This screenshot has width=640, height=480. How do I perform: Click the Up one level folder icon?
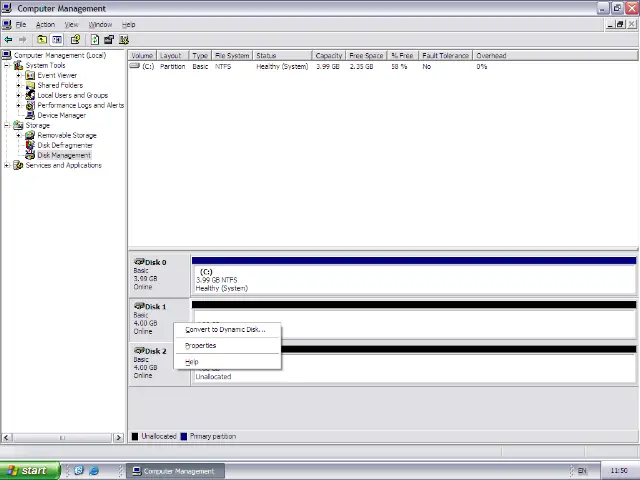pyautogui.click(x=42, y=40)
